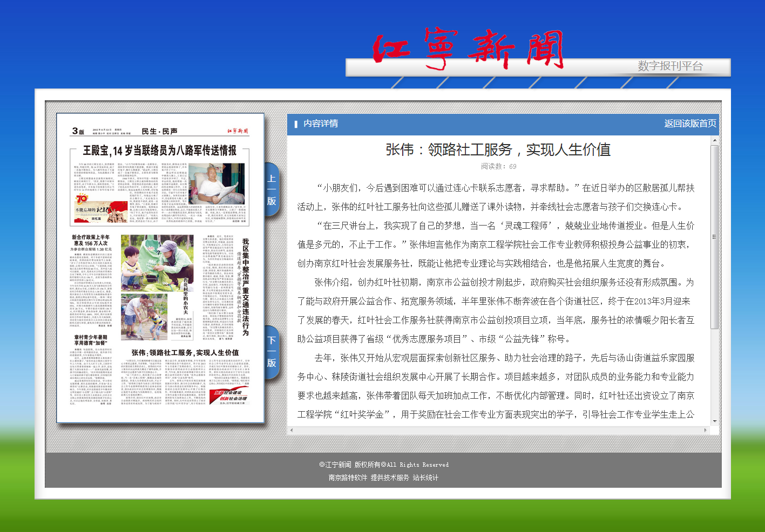Open the 王殿宝 14岁当联络员 headline article

coord(159,151)
